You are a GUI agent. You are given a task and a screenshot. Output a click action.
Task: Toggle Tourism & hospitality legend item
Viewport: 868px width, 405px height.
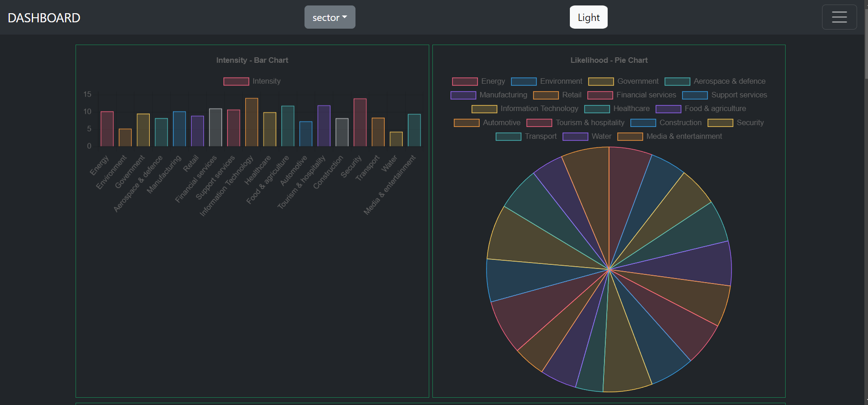coord(576,122)
